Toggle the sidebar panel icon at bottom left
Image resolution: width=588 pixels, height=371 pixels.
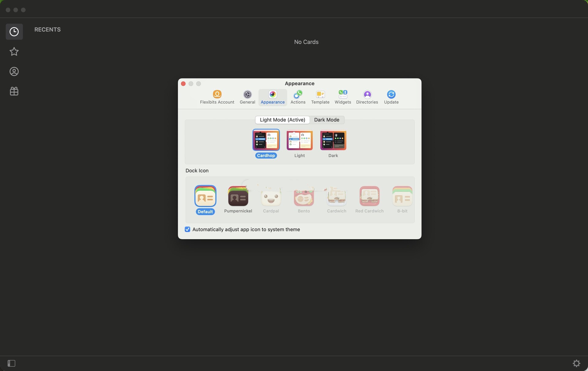11,363
